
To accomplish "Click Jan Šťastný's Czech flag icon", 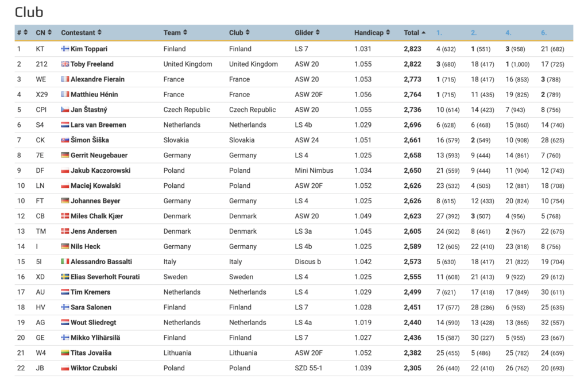I will [65, 110].
